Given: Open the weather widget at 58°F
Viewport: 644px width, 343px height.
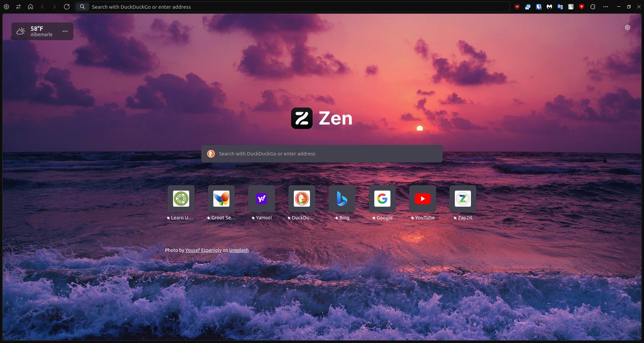Looking at the screenshot, I should 35,31.
